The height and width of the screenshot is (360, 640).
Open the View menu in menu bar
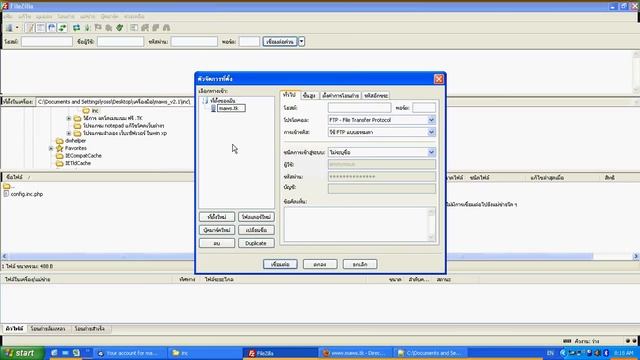44,17
